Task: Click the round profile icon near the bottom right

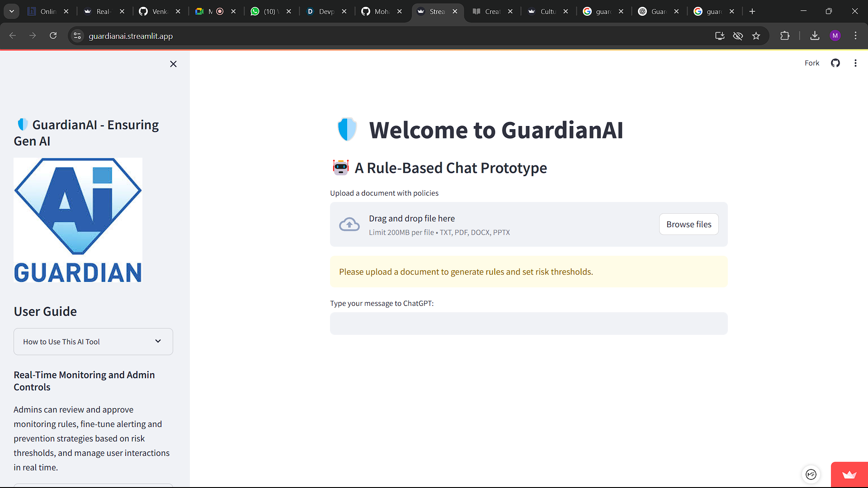Action: click(x=811, y=474)
